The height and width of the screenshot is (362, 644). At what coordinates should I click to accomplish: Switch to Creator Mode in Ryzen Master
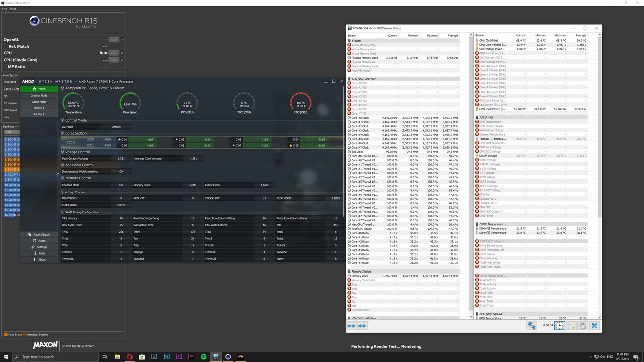pyautogui.click(x=39, y=95)
